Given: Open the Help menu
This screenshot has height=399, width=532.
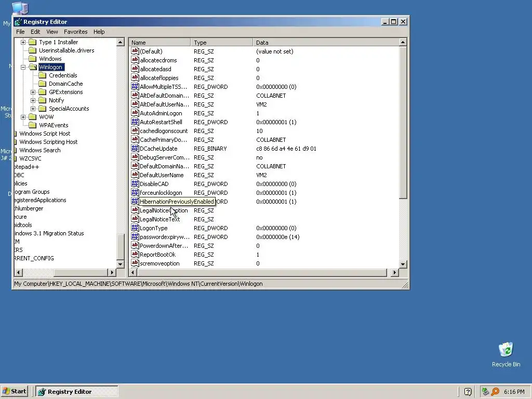Looking at the screenshot, I should (99, 32).
